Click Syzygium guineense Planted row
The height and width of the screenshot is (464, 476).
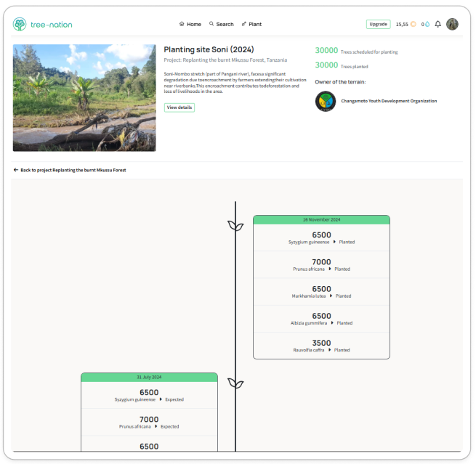(321, 237)
